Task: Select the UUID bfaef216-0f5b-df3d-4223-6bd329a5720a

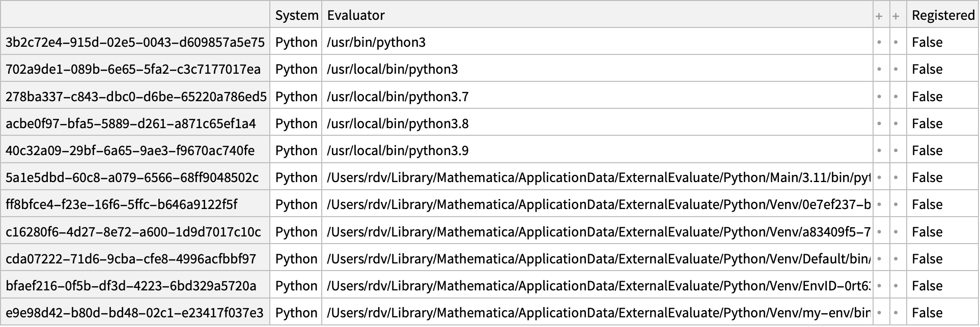Action: coord(131,286)
